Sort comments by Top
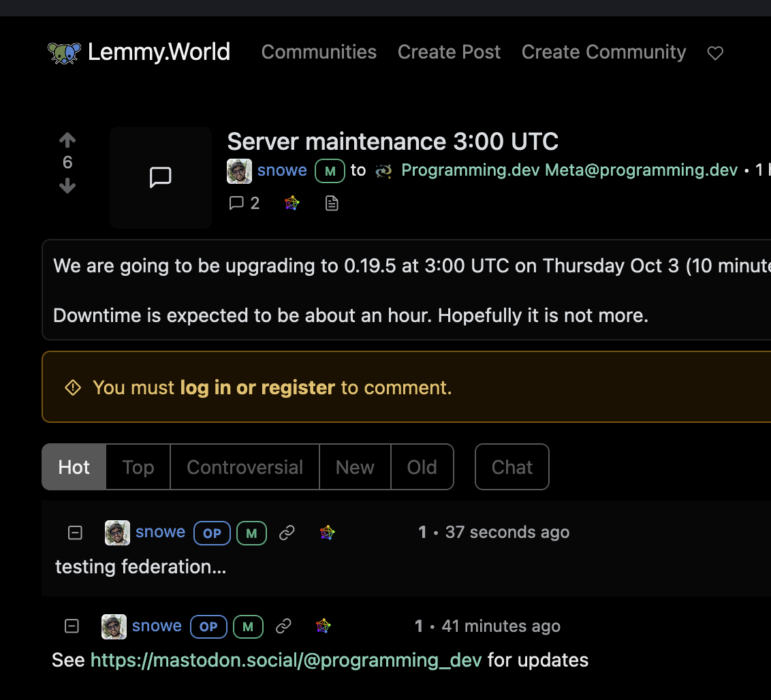The image size is (771, 700). (x=138, y=467)
